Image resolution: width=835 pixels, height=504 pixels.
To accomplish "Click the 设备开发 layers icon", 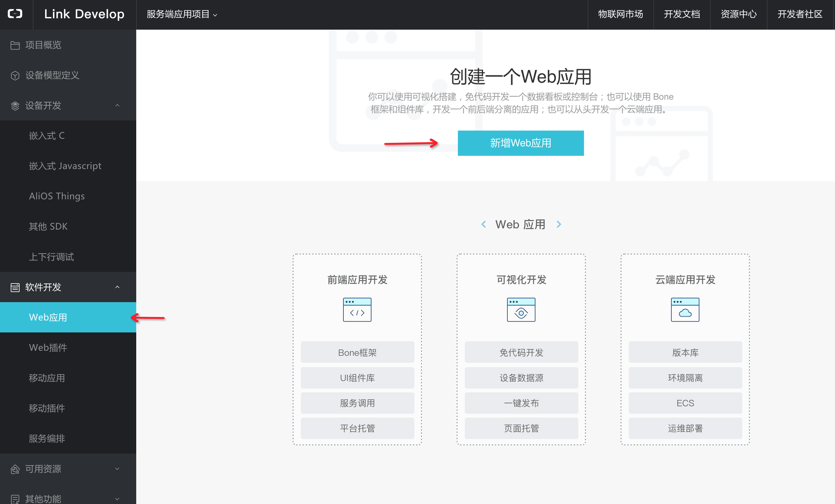I will coord(15,106).
